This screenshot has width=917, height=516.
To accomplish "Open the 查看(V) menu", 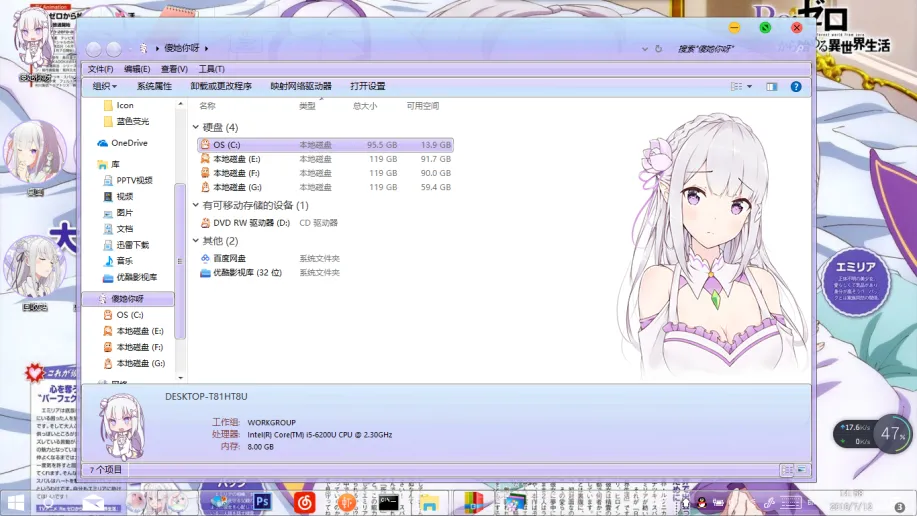I will point(174,69).
